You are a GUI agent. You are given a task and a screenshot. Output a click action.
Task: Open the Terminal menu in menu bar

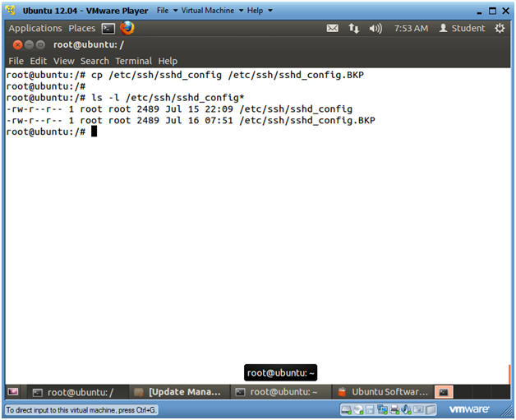(x=134, y=61)
